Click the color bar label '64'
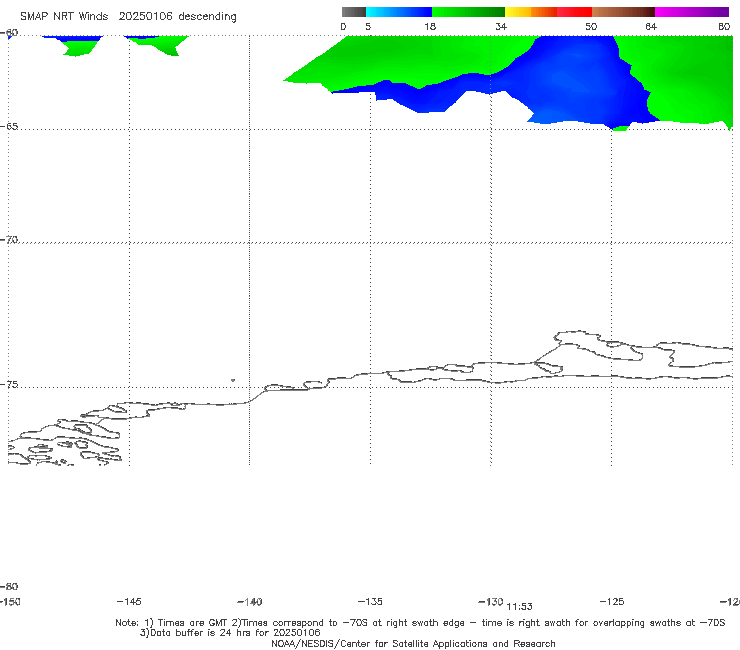This screenshot has width=740, height=650. click(x=651, y=26)
